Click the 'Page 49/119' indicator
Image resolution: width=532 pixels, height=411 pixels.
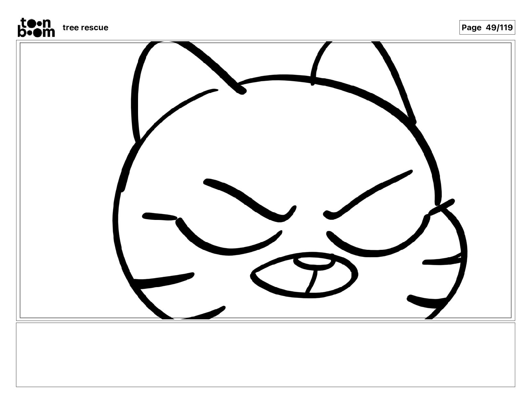click(487, 28)
